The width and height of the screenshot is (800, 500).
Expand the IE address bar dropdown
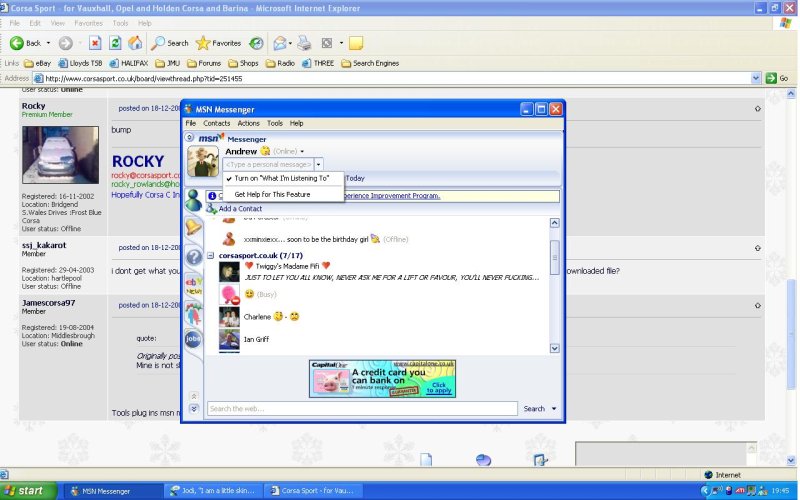tap(756, 78)
